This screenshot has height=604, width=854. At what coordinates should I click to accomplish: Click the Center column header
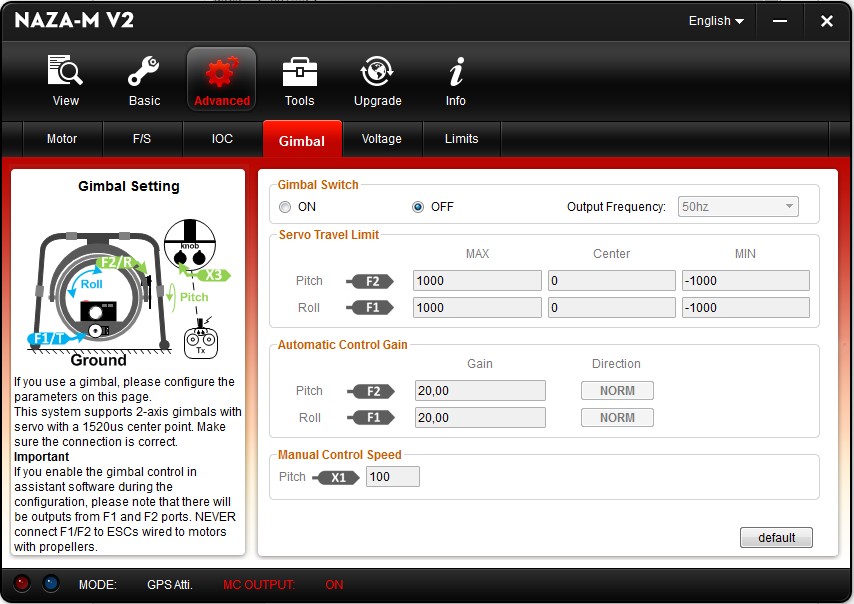coord(611,254)
